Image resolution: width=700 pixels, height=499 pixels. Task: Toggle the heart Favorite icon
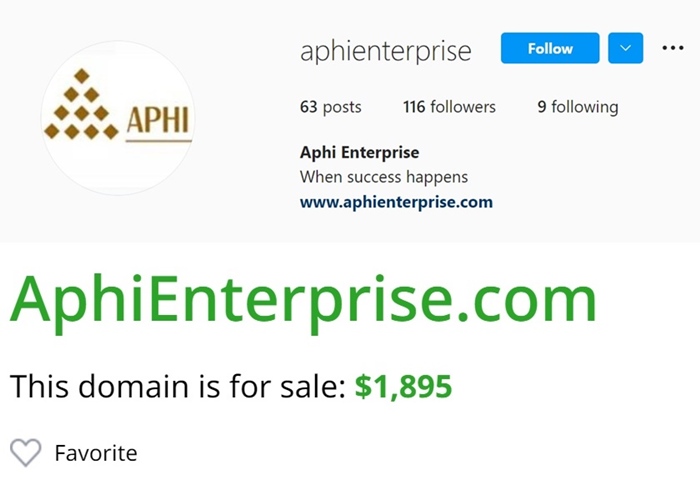coord(26,453)
